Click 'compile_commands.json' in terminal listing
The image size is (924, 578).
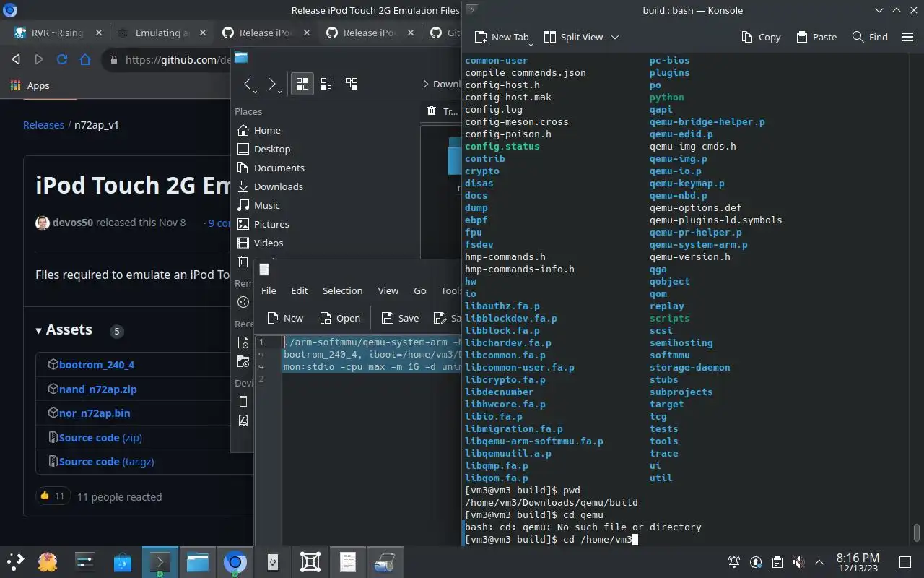[526, 72]
